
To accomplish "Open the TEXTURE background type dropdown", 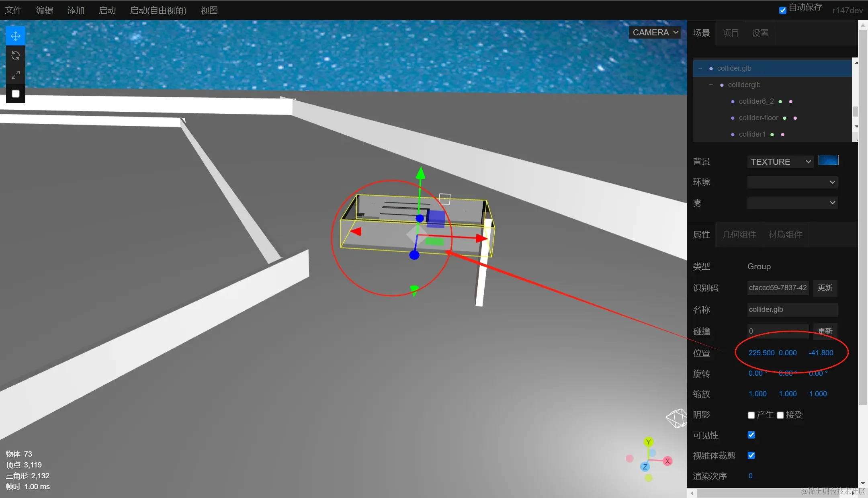I will 780,162.
